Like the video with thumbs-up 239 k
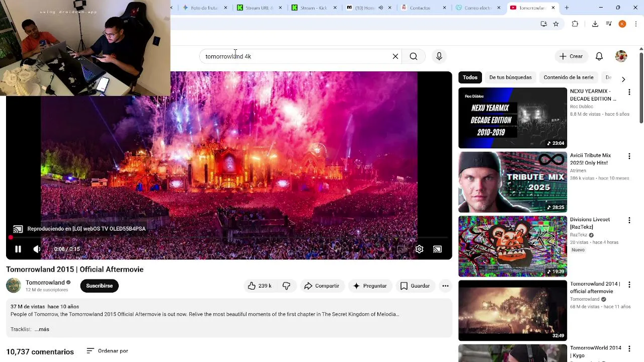This screenshot has width=644, height=362. tap(260, 286)
